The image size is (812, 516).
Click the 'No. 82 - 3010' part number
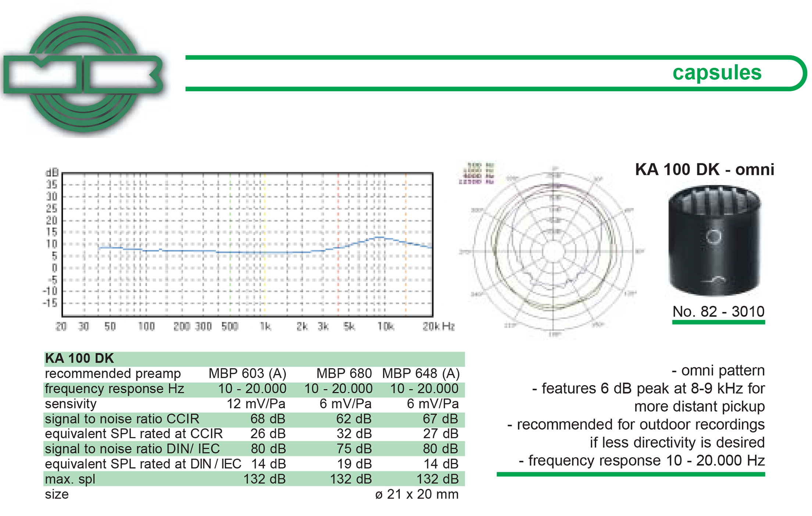(718, 311)
